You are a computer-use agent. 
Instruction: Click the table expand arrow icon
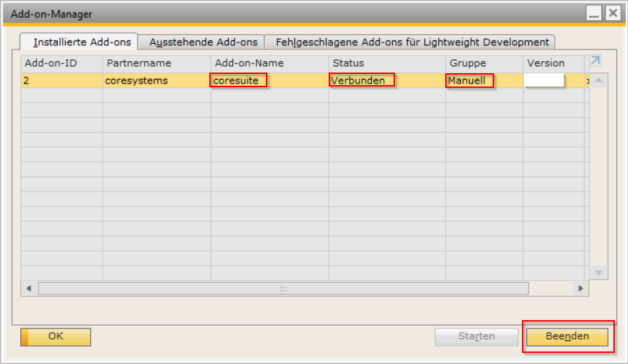point(596,61)
